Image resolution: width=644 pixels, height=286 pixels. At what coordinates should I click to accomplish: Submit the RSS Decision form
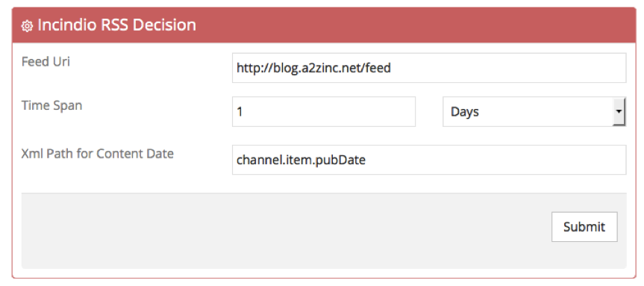click(584, 227)
